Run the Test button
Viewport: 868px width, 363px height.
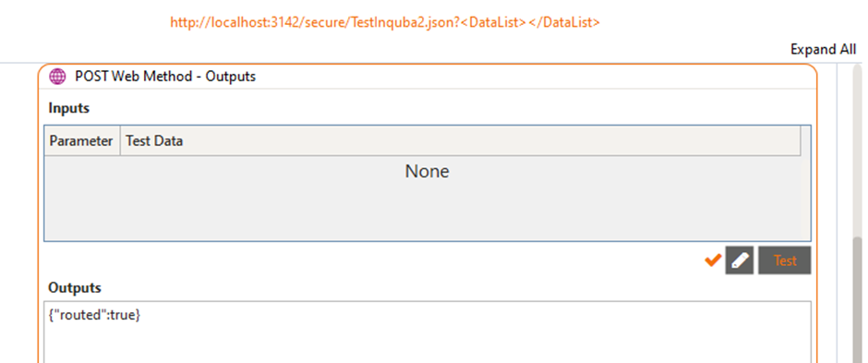784,260
